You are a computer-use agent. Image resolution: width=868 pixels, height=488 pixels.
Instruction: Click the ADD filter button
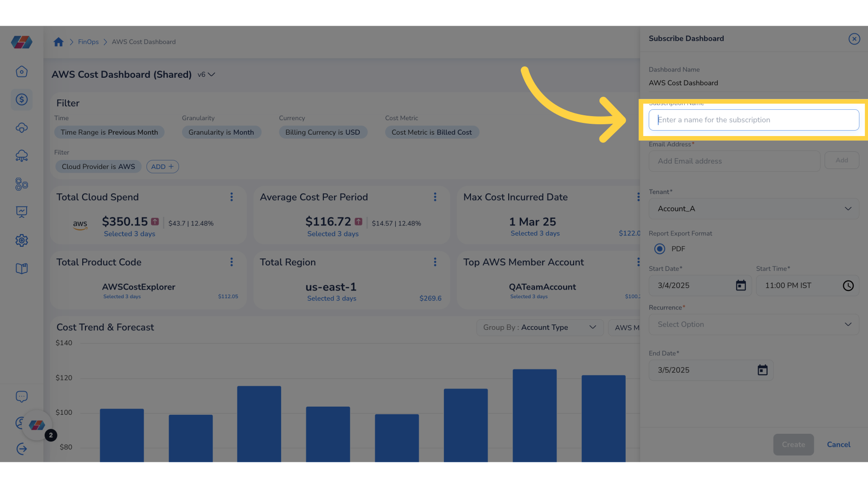[x=162, y=167]
